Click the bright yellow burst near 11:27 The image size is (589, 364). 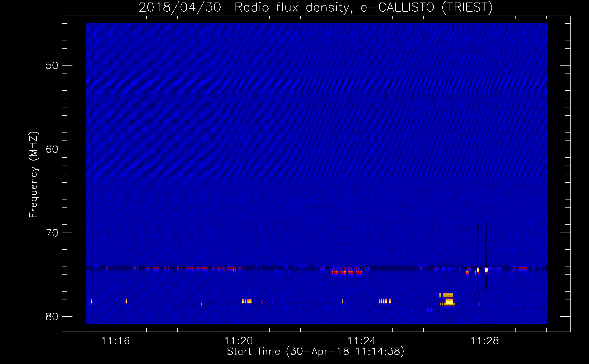447,299
